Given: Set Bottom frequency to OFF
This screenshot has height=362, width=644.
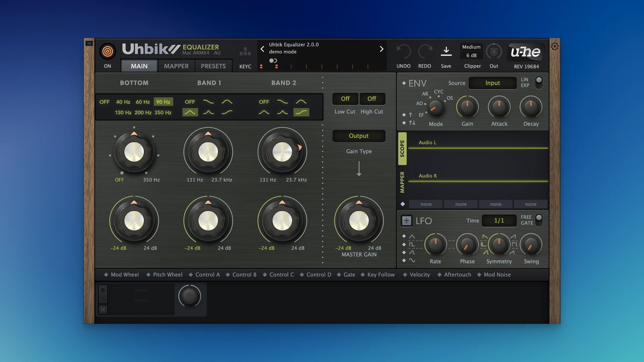Looking at the screenshot, I should pos(104,102).
